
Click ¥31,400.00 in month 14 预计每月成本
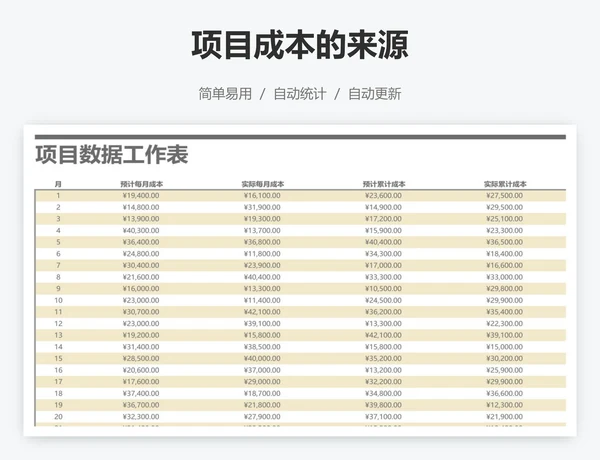(141, 347)
